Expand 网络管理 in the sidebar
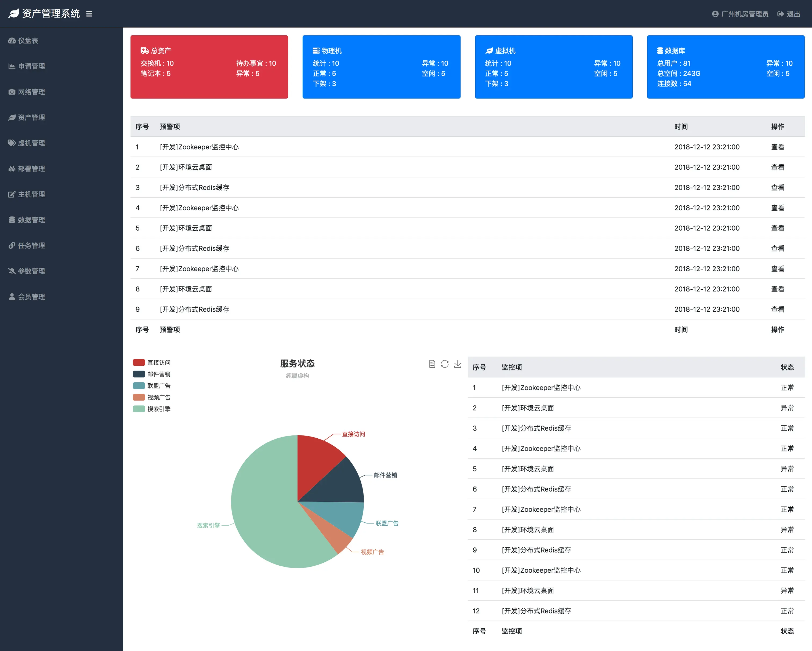 pos(31,92)
